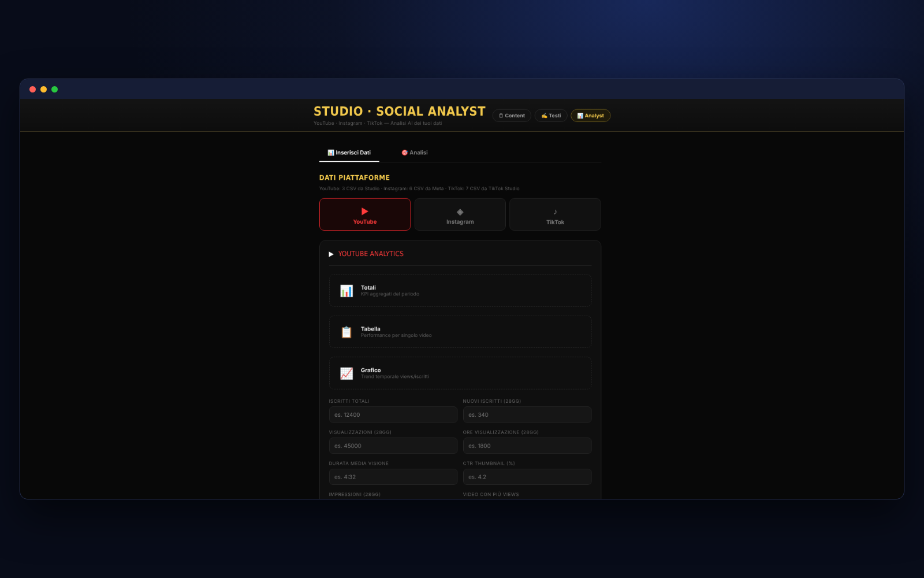Viewport: 924px width, 578px height.
Task: Click the "DATI PIATTAFORME" heading
Action: pyautogui.click(x=355, y=178)
